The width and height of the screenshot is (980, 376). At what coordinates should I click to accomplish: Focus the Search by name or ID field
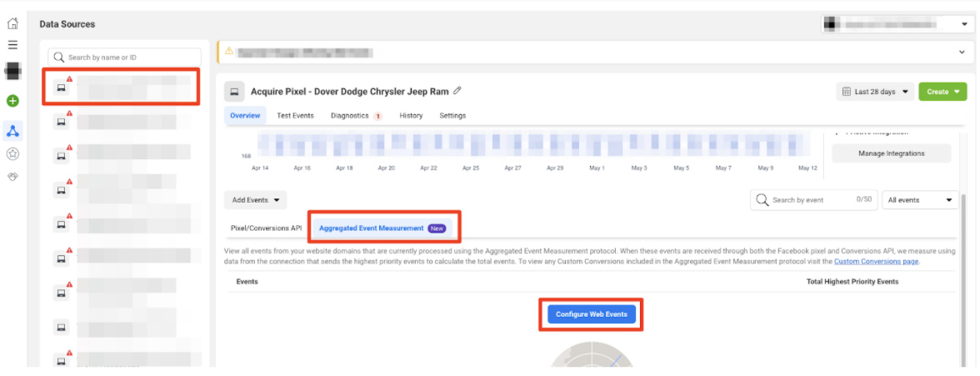(x=124, y=57)
